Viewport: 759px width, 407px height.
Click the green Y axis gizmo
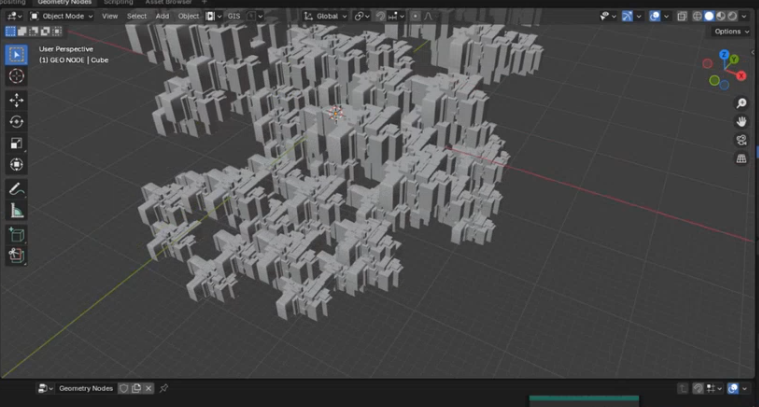click(734, 59)
